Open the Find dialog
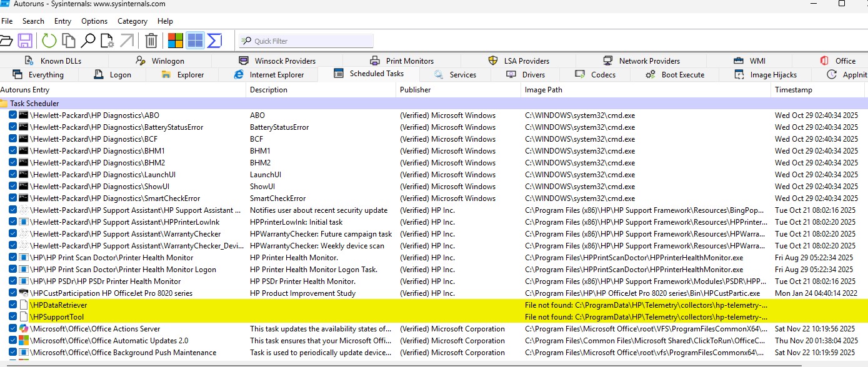The width and height of the screenshot is (868, 367). (89, 40)
